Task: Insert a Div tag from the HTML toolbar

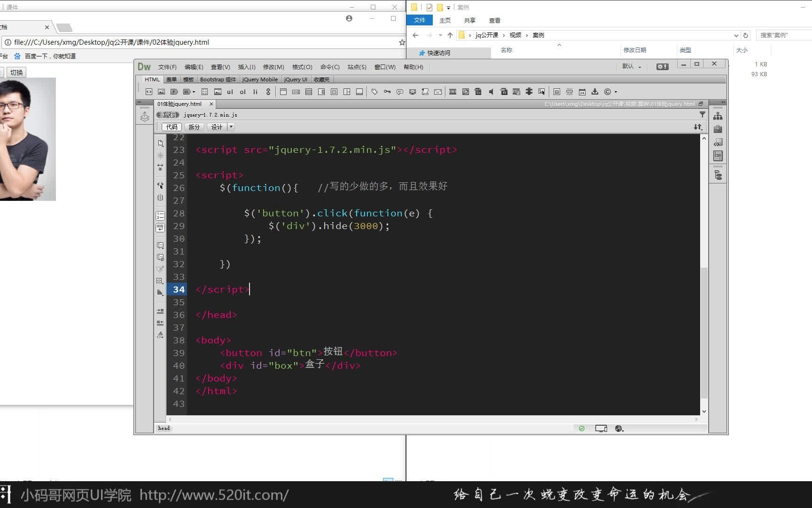Action: coord(149,92)
